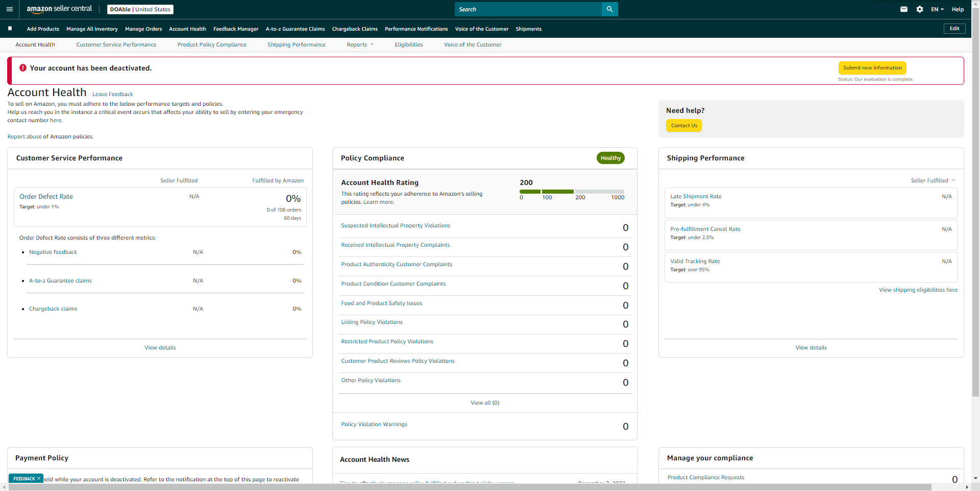Click the emergency contact number here link
Image resolution: width=980 pixels, height=491 pixels.
pos(56,120)
